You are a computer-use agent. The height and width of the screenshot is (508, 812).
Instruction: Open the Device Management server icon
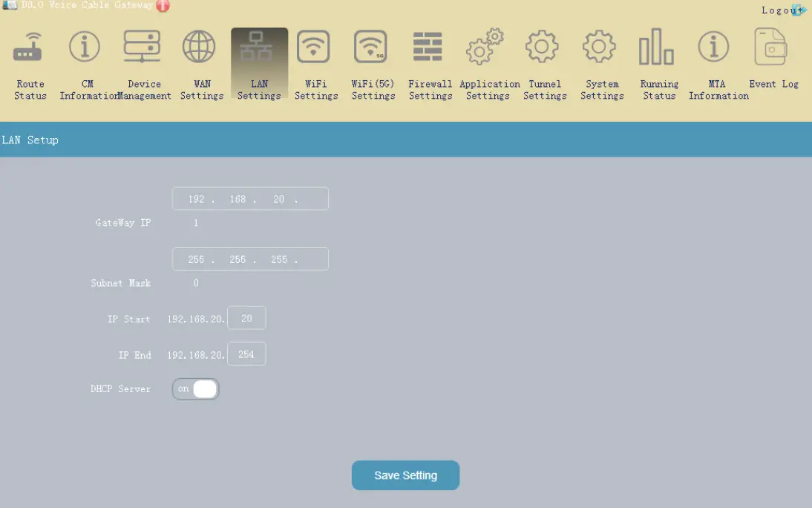click(x=142, y=46)
